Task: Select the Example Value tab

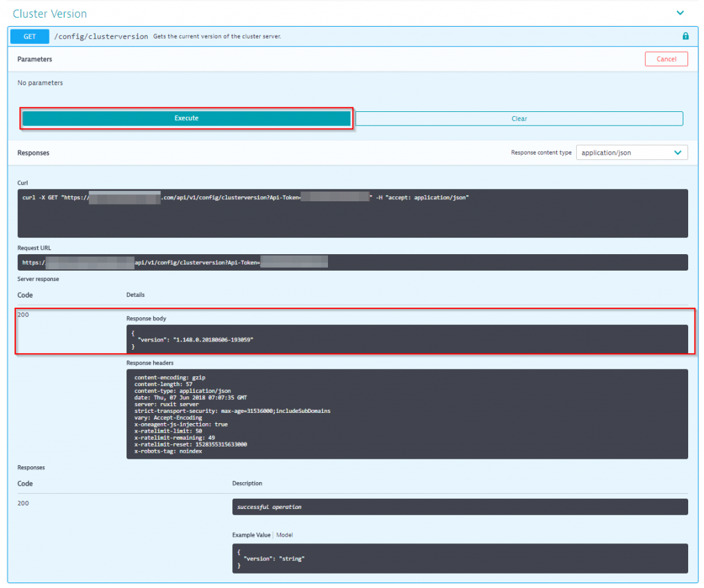Action: (x=252, y=534)
